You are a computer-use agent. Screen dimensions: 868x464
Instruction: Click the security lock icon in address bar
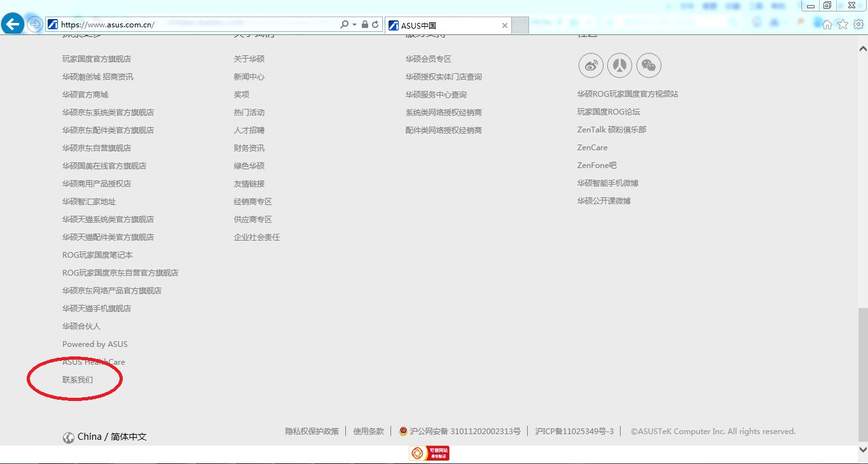pyautogui.click(x=364, y=23)
